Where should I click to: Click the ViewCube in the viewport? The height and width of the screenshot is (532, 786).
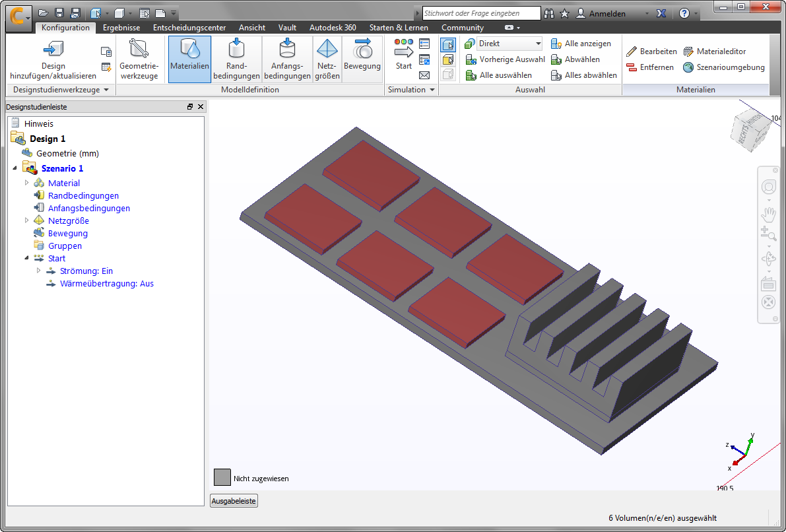click(x=750, y=131)
